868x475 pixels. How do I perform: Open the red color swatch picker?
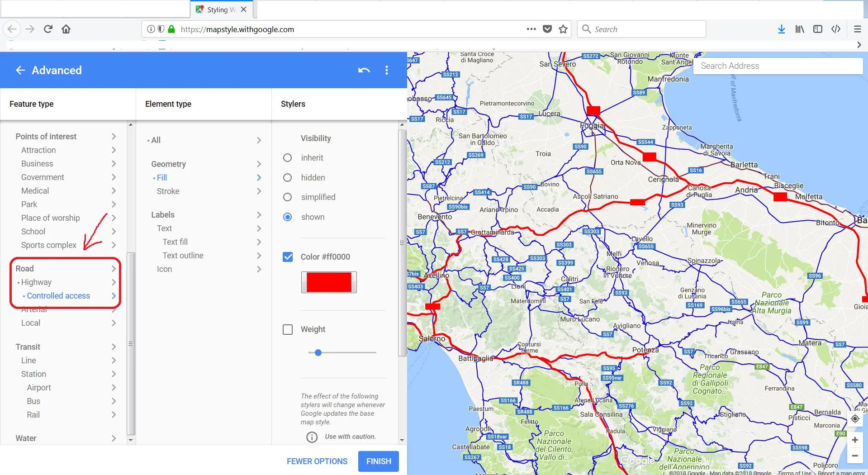329,282
